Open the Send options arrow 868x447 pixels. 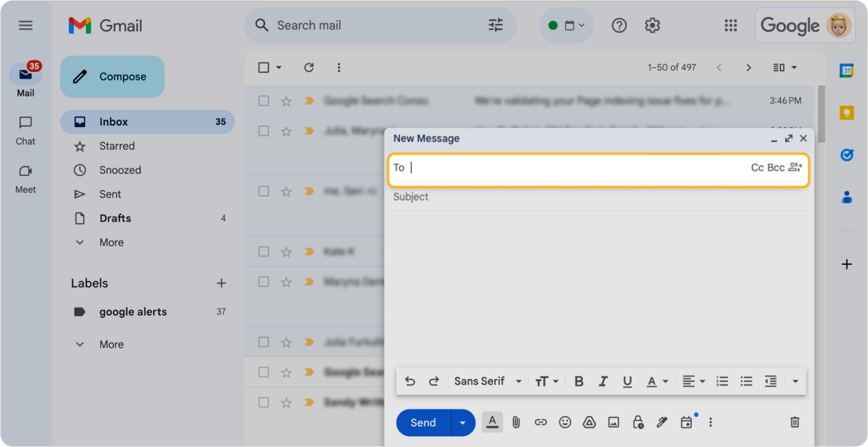(x=462, y=422)
